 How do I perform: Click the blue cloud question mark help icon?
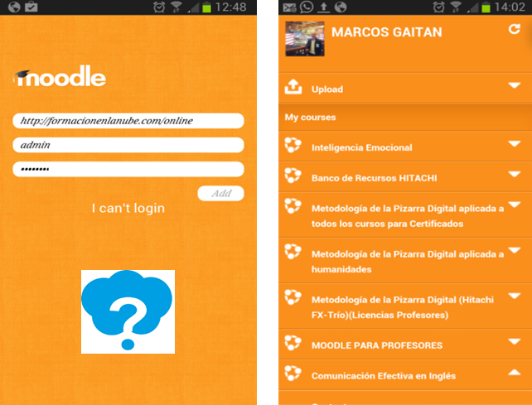(x=128, y=311)
